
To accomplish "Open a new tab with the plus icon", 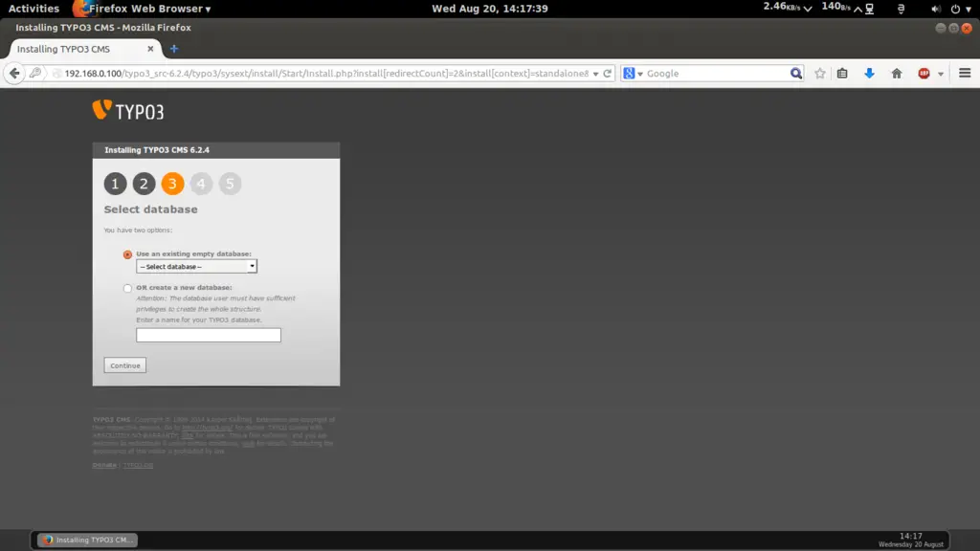I will (x=174, y=49).
